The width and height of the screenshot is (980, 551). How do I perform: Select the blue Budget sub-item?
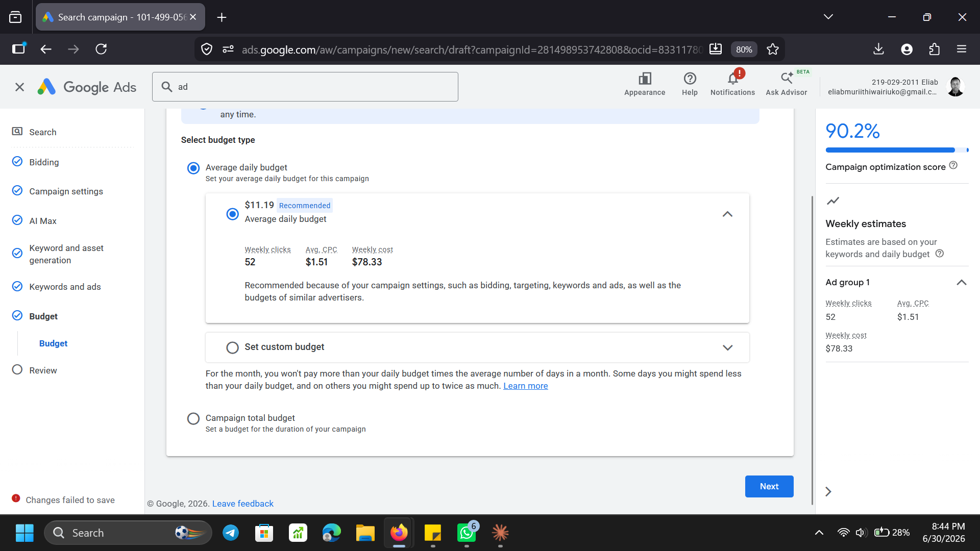click(x=53, y=343)
